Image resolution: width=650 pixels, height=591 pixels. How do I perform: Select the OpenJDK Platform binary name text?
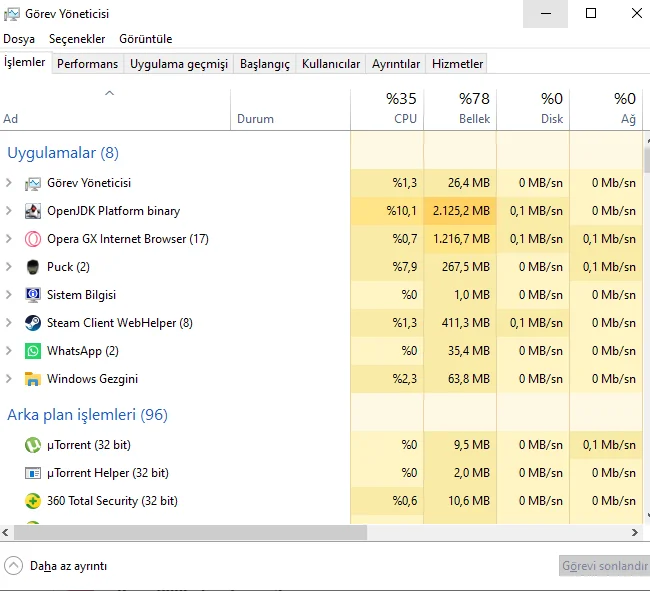click(114, 211)
